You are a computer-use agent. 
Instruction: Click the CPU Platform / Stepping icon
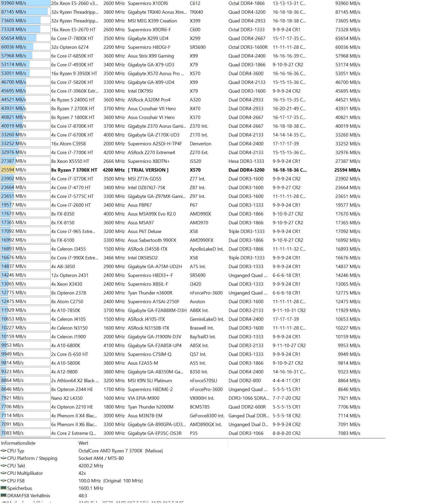pyautogui.click(x=3, y=458)
